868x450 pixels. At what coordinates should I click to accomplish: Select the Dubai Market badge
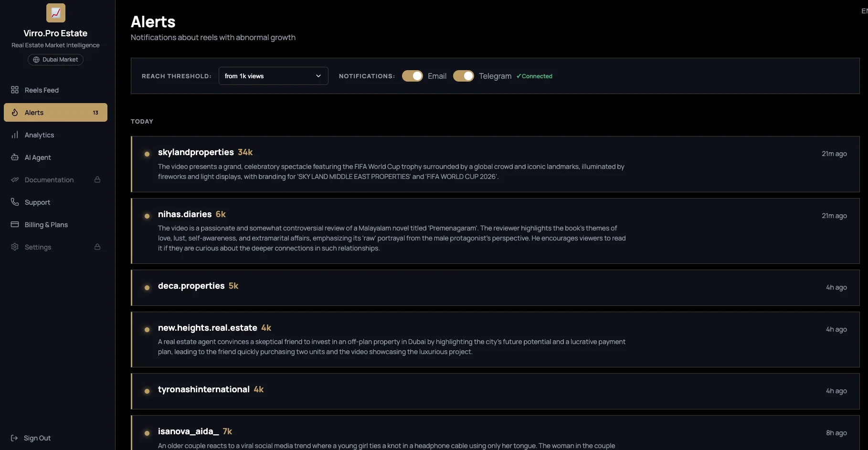(x=55, y=60)
